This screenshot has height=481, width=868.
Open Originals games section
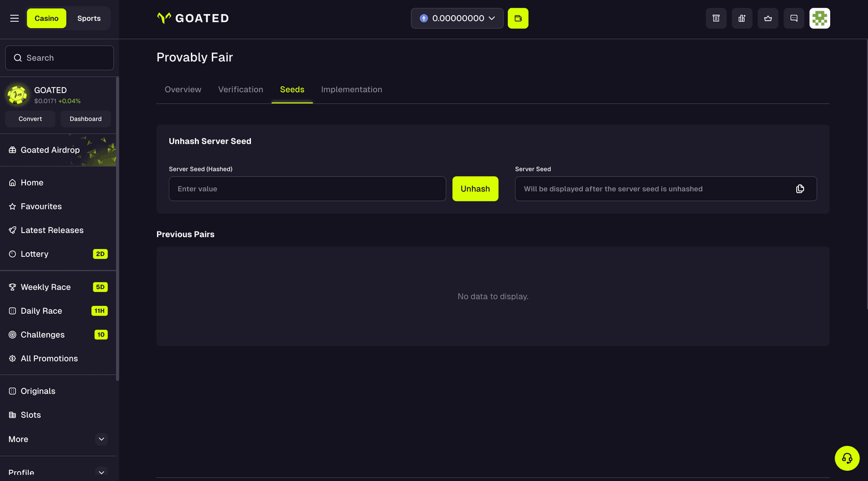point(58,391)
